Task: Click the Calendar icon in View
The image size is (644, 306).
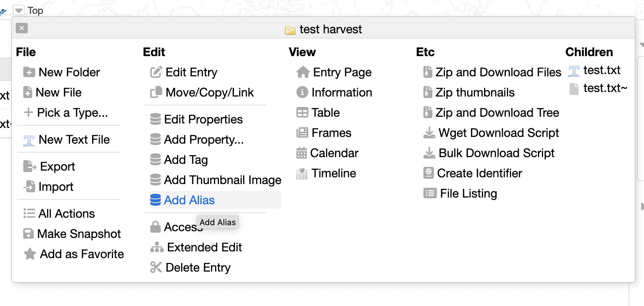Action: click(x=301, y=153)
